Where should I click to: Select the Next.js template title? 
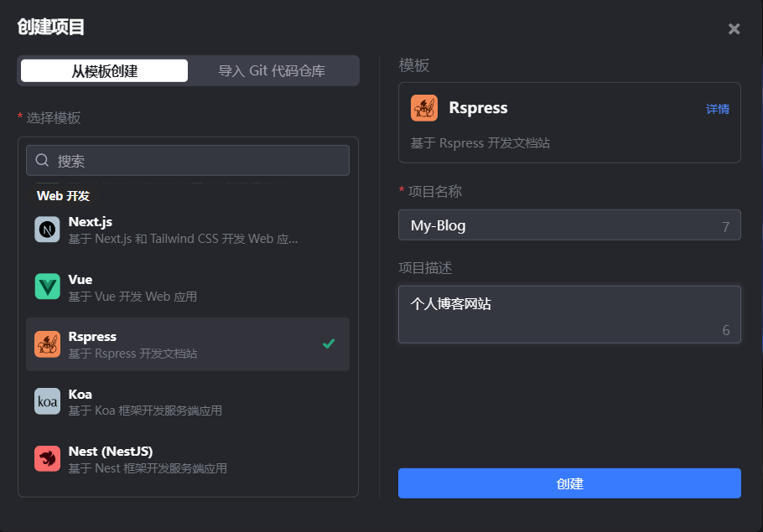pos(91,222)
